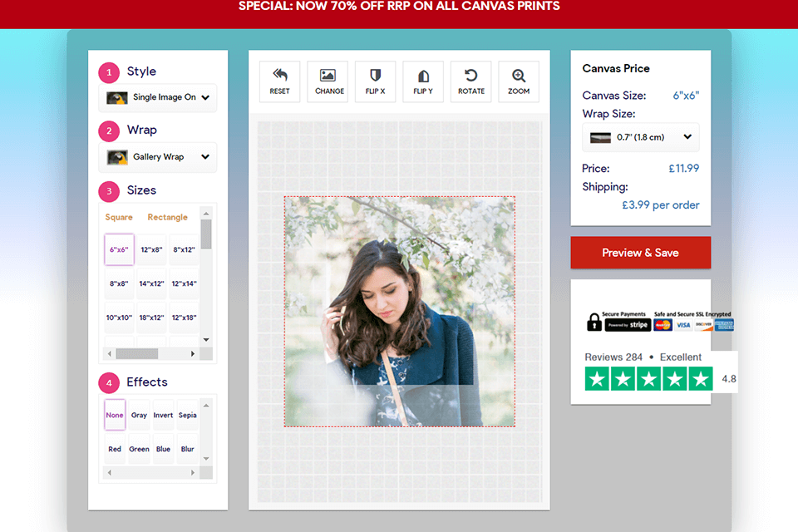Viewport: 798px width, 532px height.
Task: Expand the Wrap Size 0.7" dropdown
Action: (x=641, y=137)
